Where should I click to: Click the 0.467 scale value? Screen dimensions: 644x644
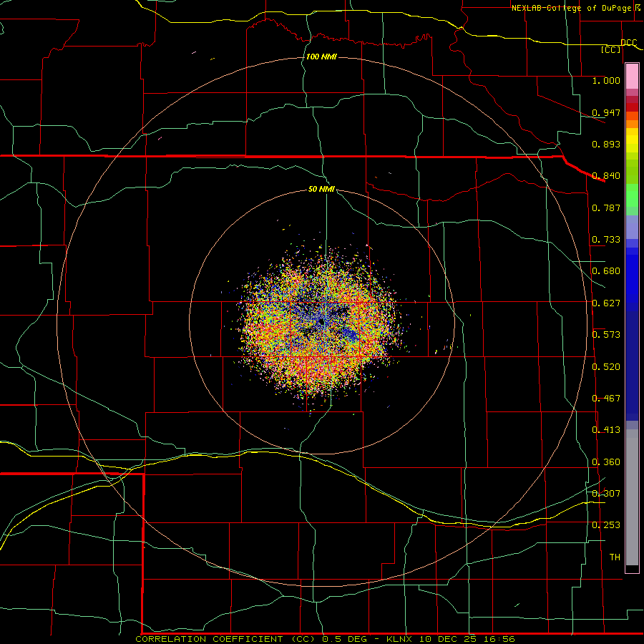click(x=606, y=399)
